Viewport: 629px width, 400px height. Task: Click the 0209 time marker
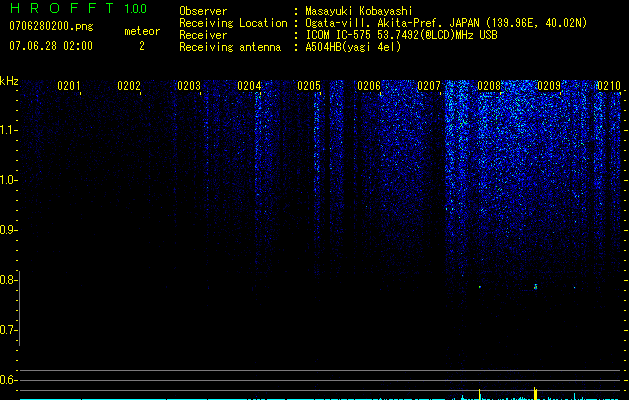click(549, 86)
